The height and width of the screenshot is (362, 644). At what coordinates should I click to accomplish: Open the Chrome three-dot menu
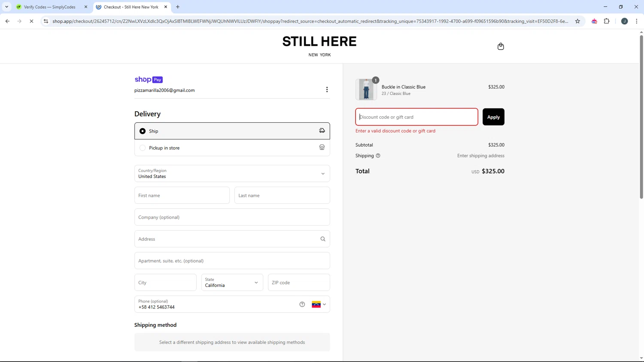(637, 21)
